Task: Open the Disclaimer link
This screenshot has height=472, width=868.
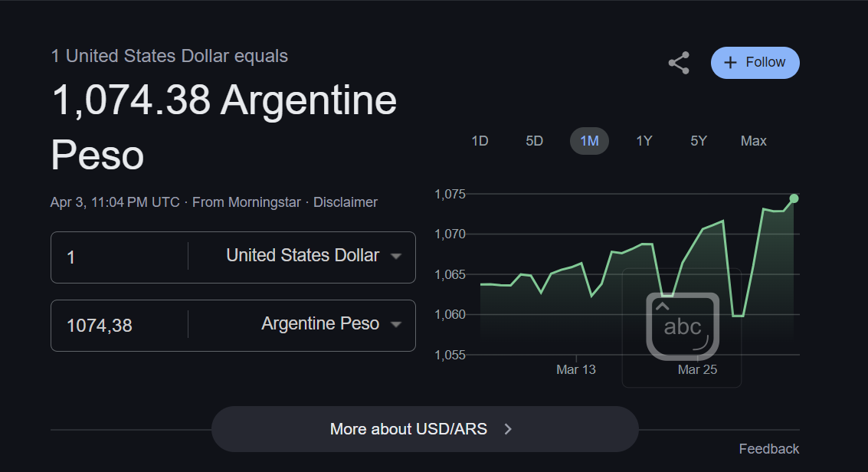Action: pos(346,202)
